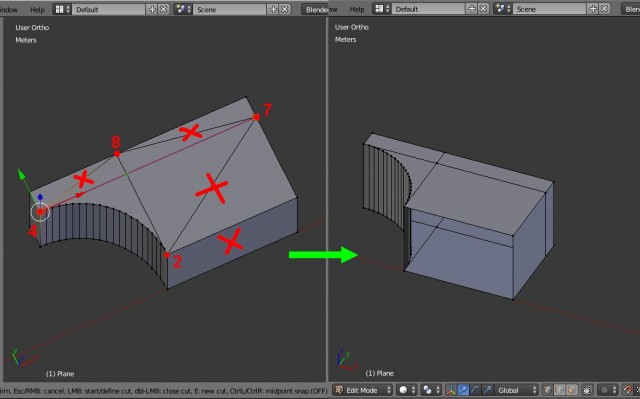Open viewport shading sphere dropdown
Viewport: 640px width, 399px height.
pos(407,390)
